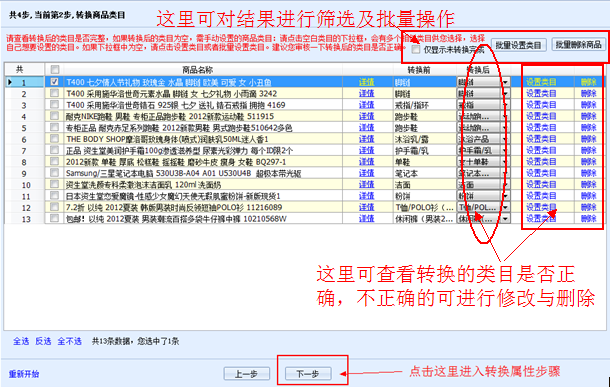
Task: Delete row 9 Samsung laptop via 删除
Action: (x=589, y=173)
